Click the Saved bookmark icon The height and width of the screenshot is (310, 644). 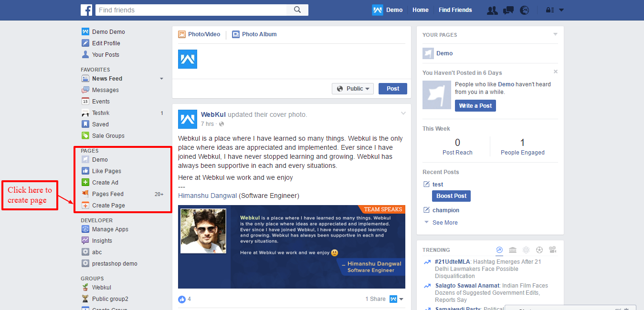(x=85, y=124)
